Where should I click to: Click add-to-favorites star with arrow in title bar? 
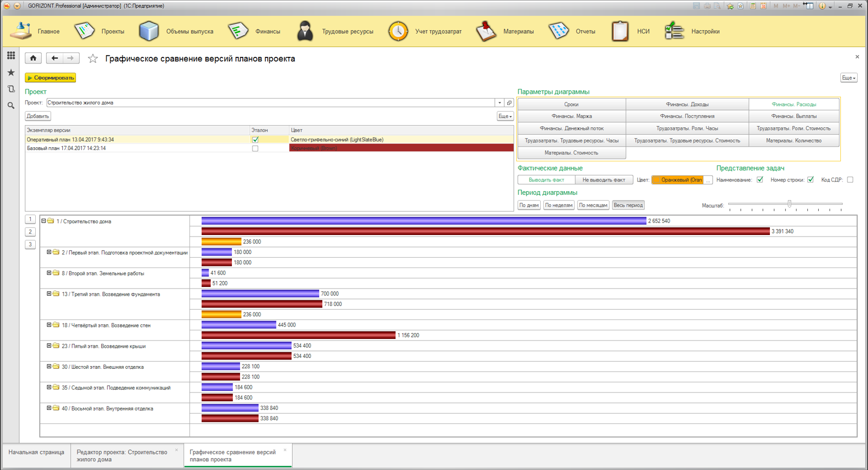tap(730, 6)
